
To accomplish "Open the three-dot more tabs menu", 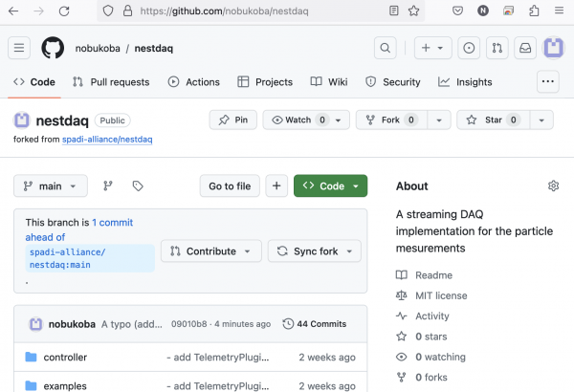I will (547, 81).
